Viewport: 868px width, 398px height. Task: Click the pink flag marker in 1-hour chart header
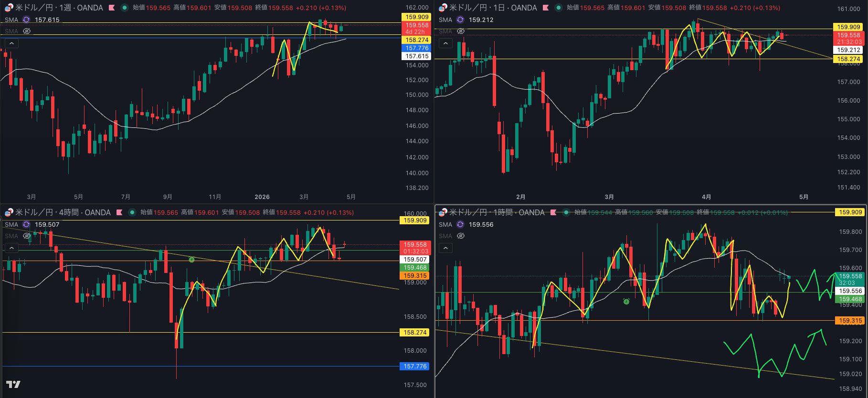click(553, 212)
